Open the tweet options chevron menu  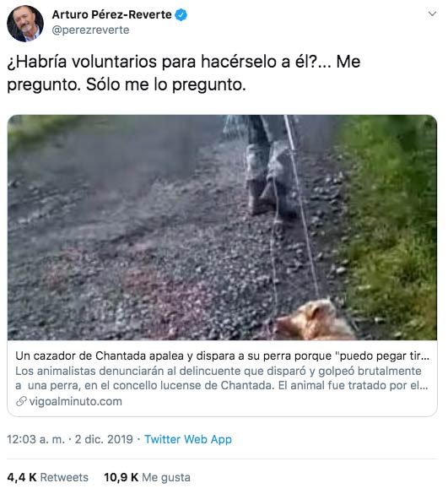point(432,14)
